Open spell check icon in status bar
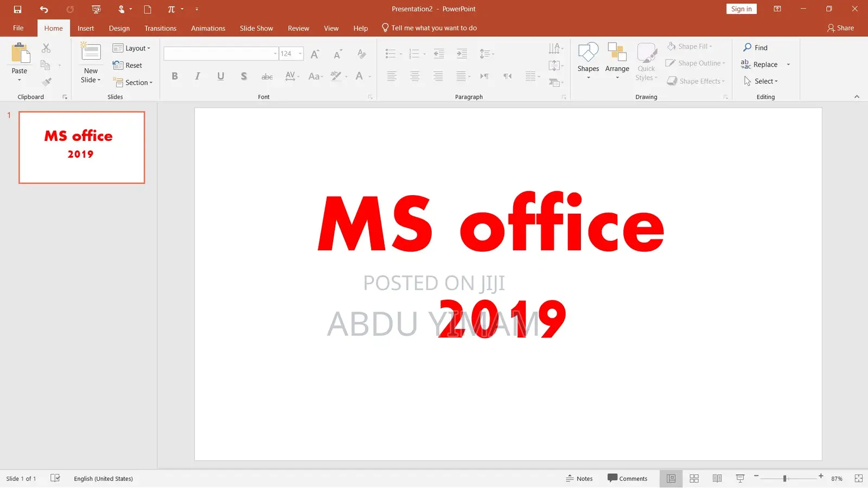 [x=55, y=478]
